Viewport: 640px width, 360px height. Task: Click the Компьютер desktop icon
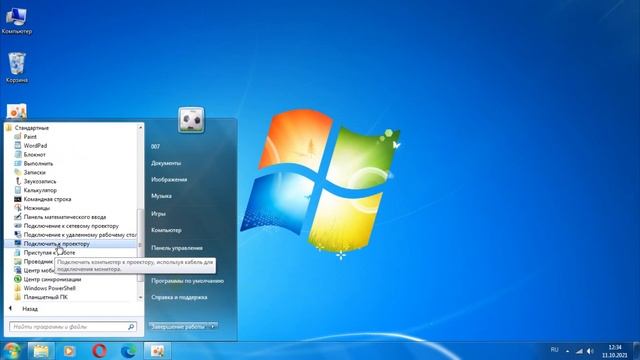coord(17,21)
